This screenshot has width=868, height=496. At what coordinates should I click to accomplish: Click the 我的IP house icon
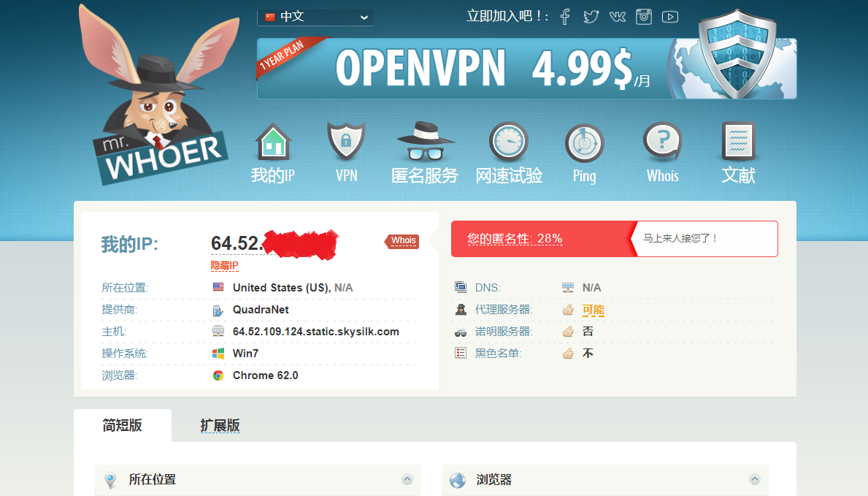click(273, 141)
